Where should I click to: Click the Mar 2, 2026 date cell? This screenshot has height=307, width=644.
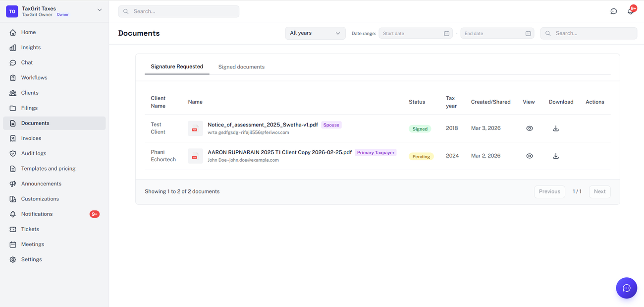point(486,156)
